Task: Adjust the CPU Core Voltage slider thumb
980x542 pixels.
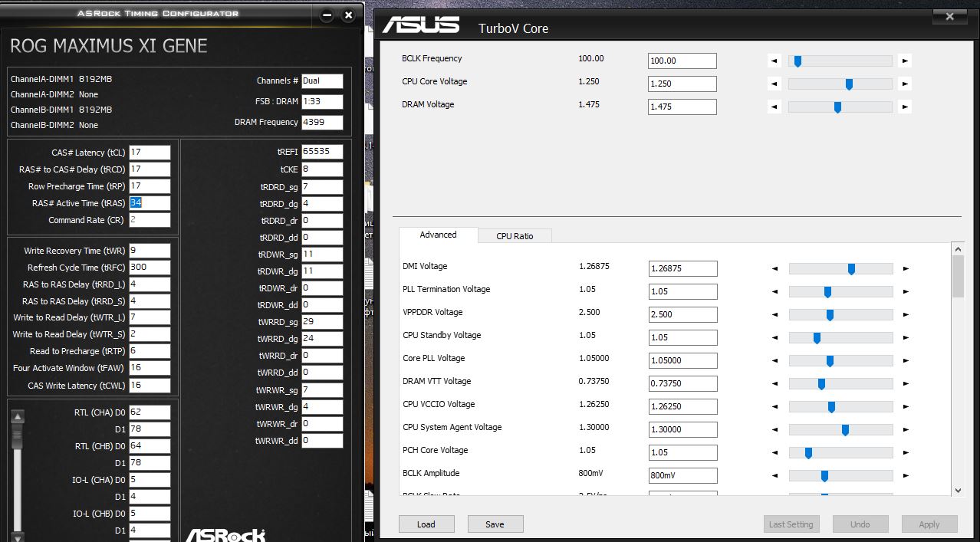Action: 848,84
